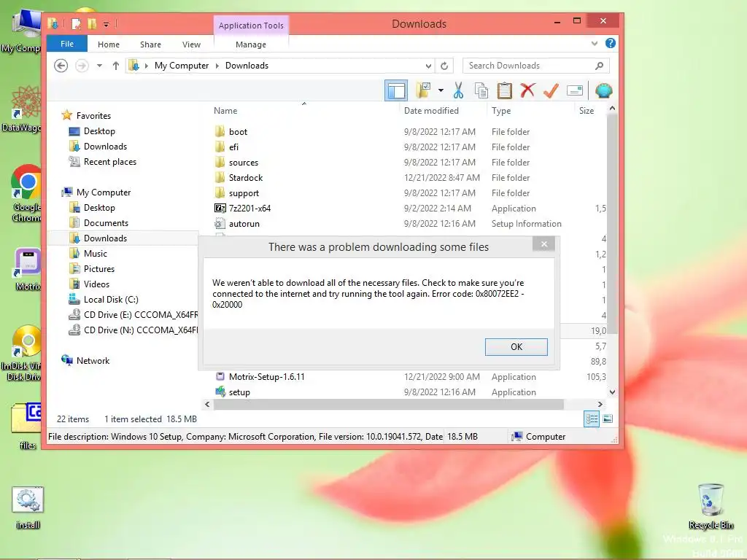
Task: Open Recent places in navigation pane
Action: pyautogui.click(x=109, y=162)
